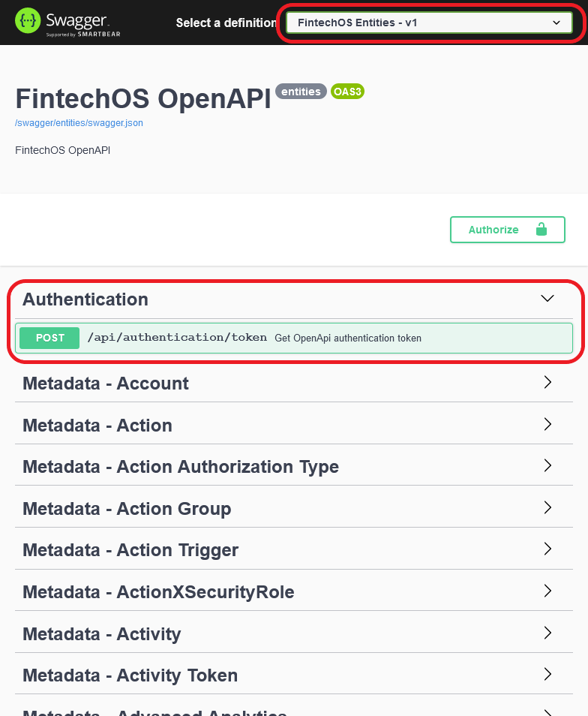Click the grey entities badge
Viewport: 588px width, 716px height.
301,92
